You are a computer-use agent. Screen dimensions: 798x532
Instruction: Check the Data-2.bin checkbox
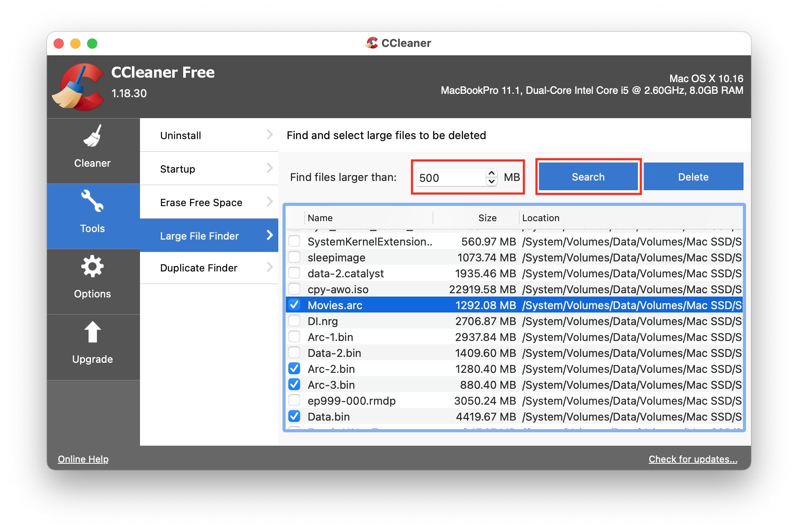[295, 352]
